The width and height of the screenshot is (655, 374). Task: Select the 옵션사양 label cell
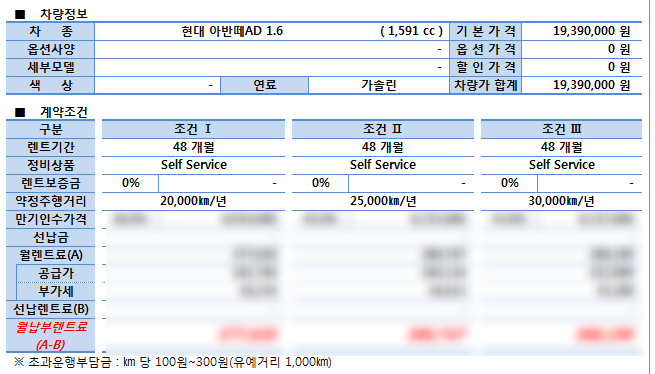(51, 50)
